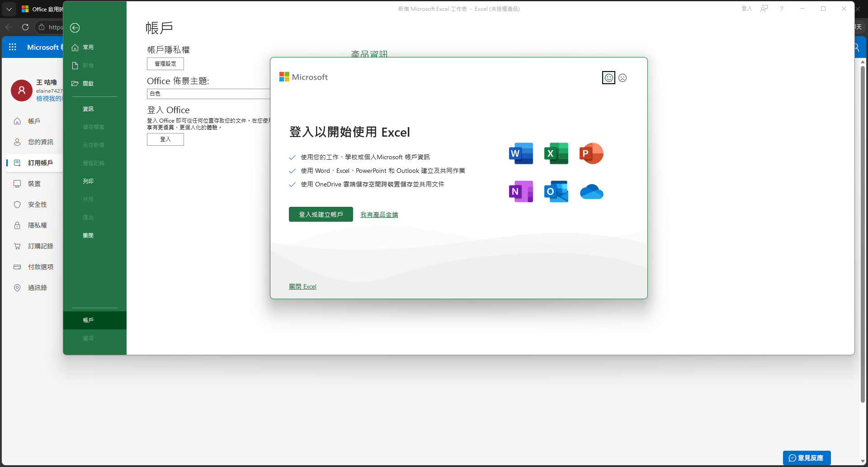Open 裝置 in the browser sidebar
Screen dimensions: 868x467
(x=34, y=184)
